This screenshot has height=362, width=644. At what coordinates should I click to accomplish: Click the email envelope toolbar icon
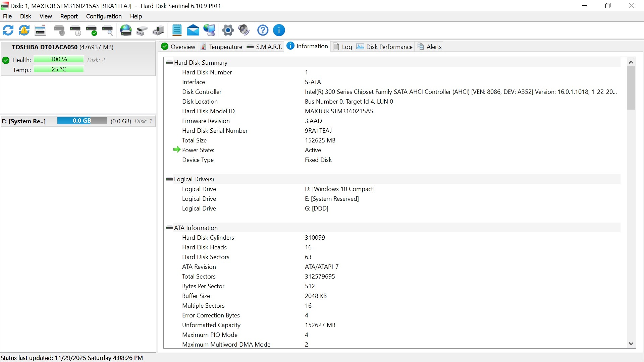coord(193,30)
